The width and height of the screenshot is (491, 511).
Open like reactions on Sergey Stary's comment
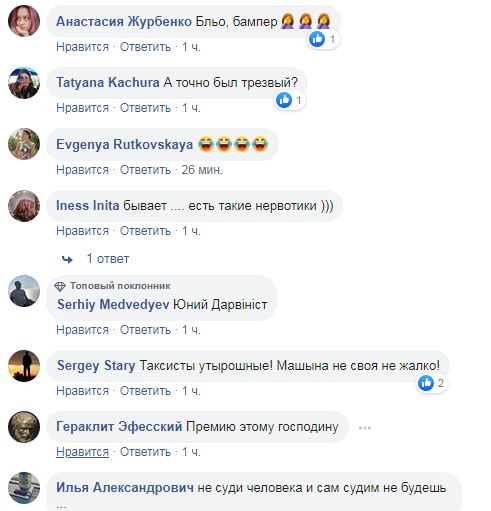click(x=431, y=383)
